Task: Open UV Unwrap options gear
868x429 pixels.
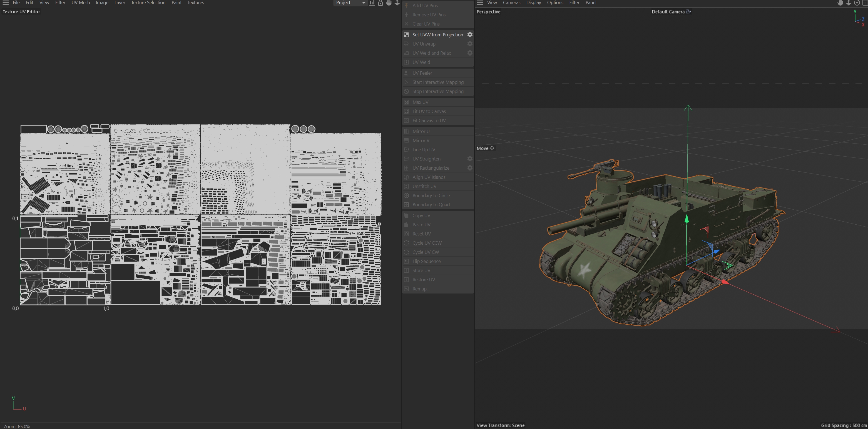Action: click(470, 44)
